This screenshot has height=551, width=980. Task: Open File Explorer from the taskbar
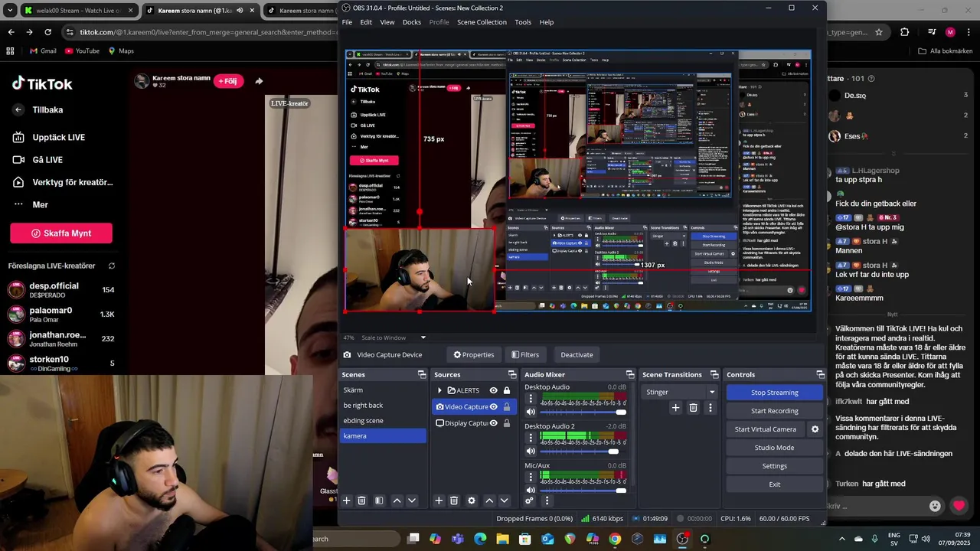[502, 539]
